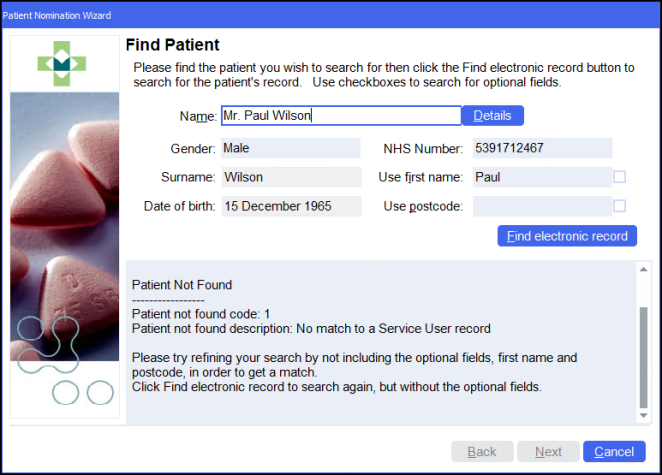Screen dimensions: 662x475
Task: Click the green pharmacy cross logo
Action: pos(62,63)
